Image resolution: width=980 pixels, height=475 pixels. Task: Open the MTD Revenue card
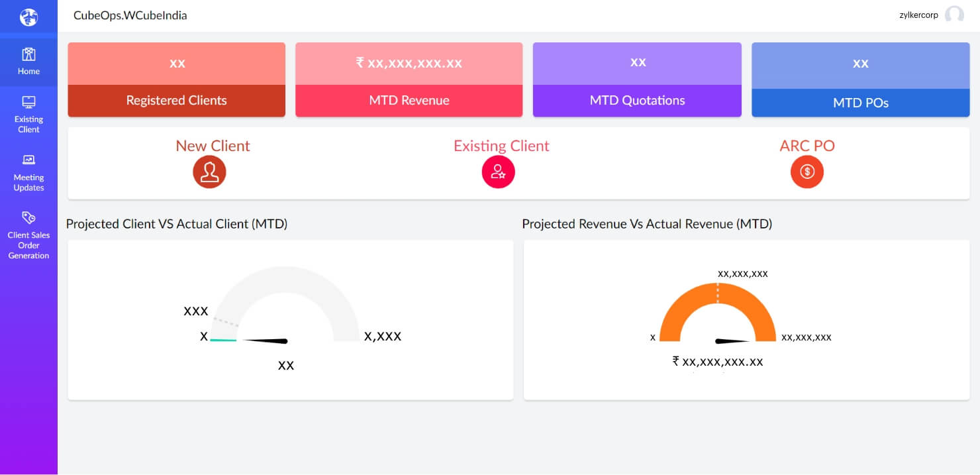[409, 79]
